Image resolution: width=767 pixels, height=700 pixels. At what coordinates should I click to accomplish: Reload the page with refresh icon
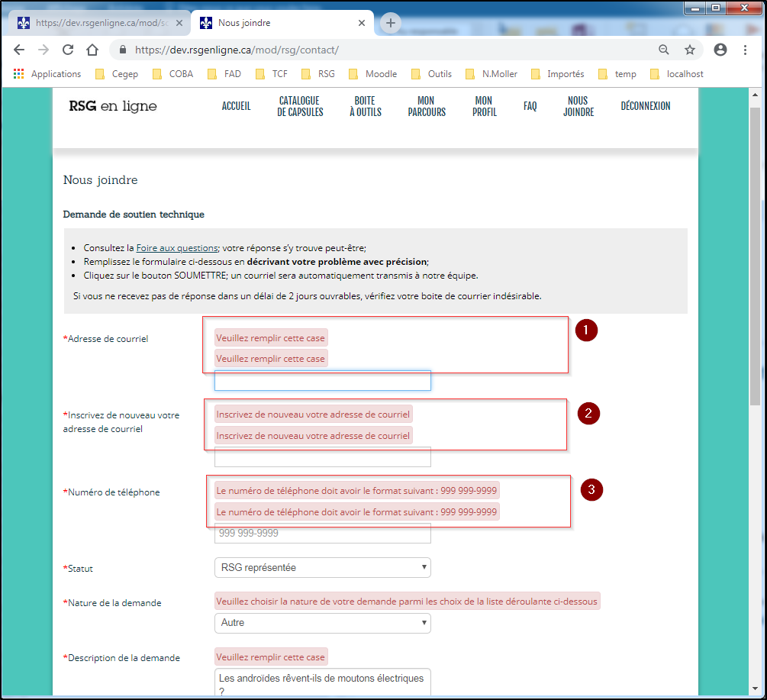click(x=68, y=50)
